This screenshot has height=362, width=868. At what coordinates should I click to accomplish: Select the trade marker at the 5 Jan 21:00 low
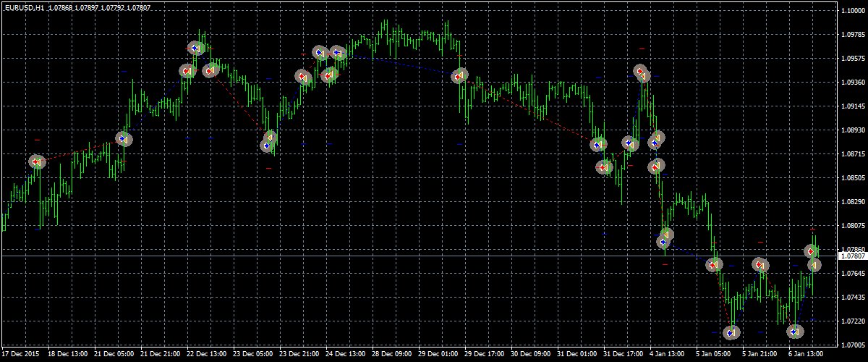coord(732,332)
